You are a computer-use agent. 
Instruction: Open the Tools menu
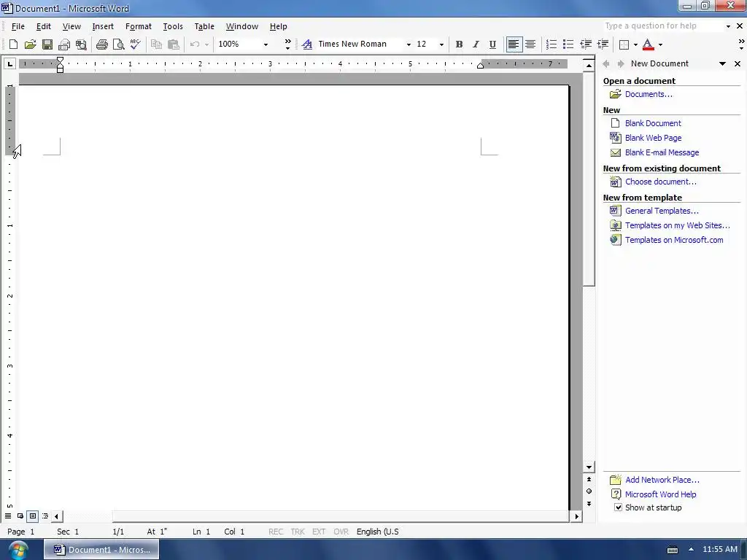(173, 27)
